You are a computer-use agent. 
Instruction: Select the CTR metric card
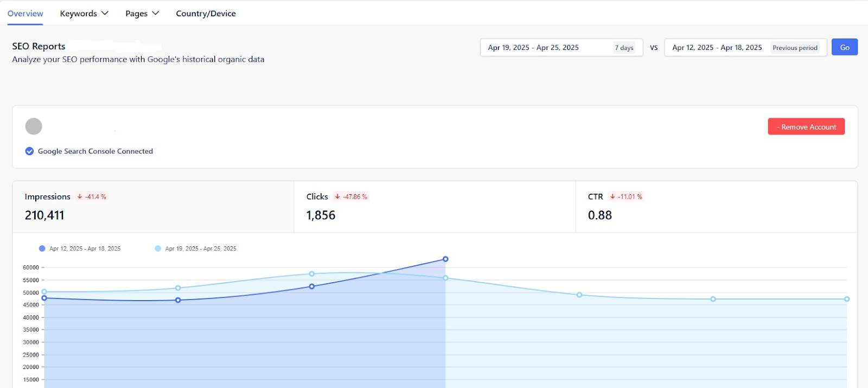click(716, 207)
